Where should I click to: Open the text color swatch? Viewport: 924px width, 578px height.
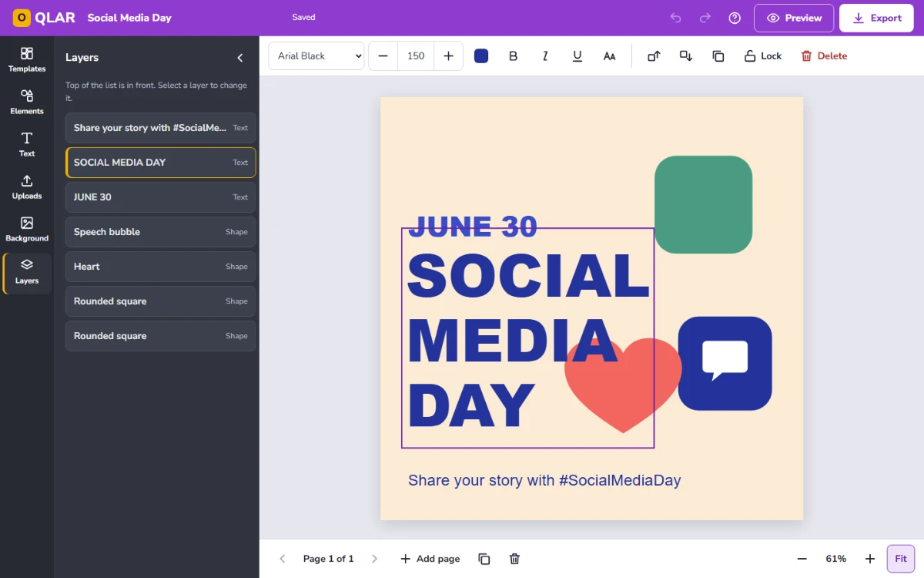click(x=481, y=56)
